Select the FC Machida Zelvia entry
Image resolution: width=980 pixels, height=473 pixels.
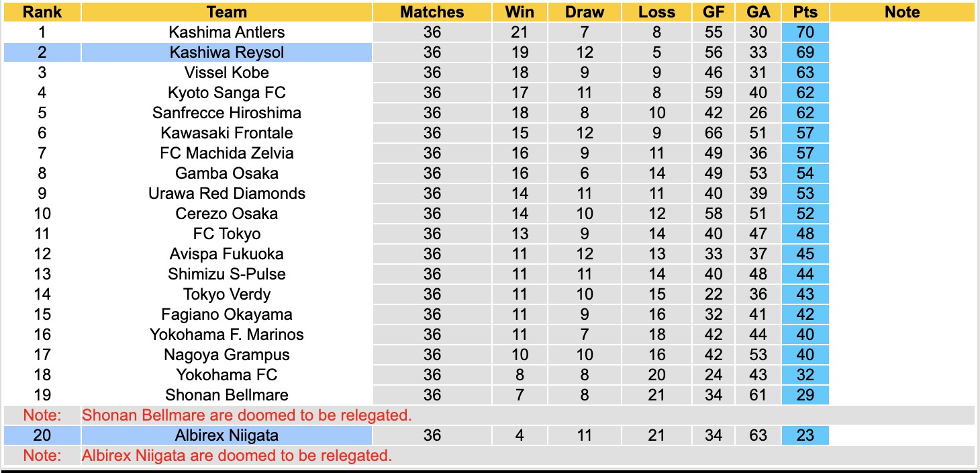pyautogui.click(x=227, y=153)
